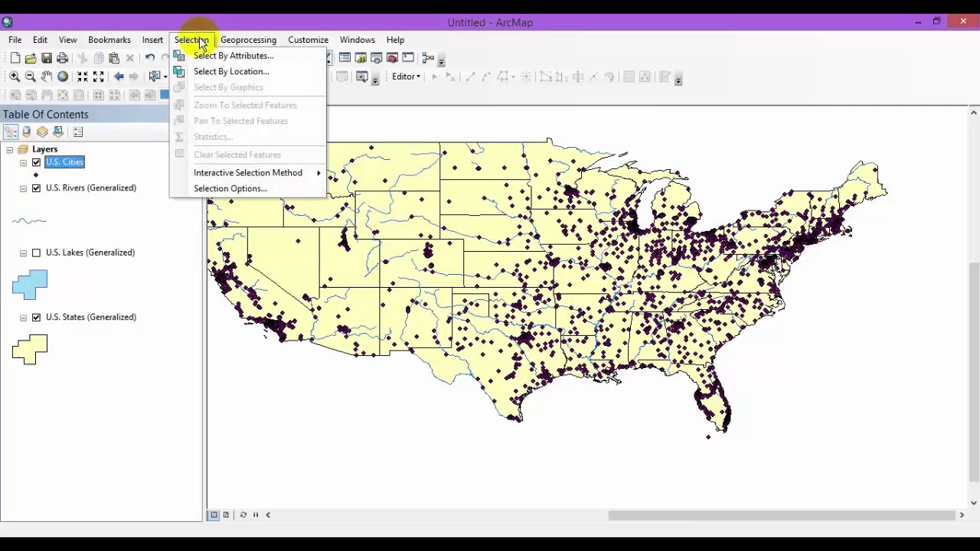Click the yellow U.S. States symbol swatch
Viewport: 980px width, 551px height.
pyautogui.click(x=30, y=349)
